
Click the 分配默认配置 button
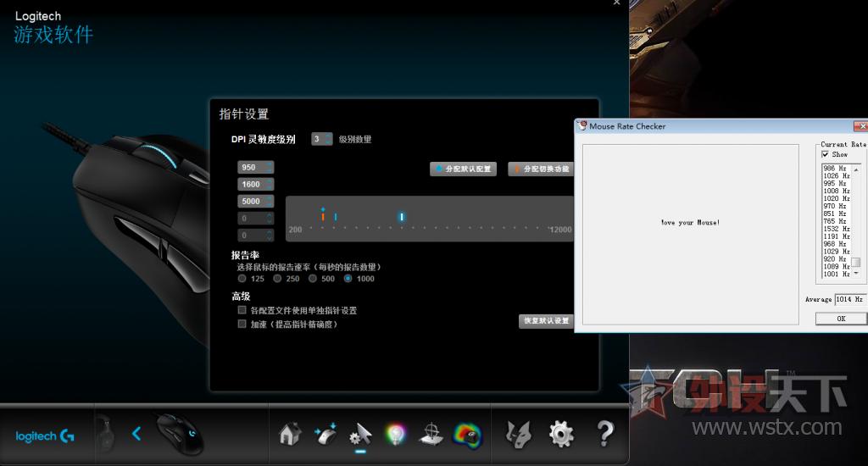click(x=463, y=169)
